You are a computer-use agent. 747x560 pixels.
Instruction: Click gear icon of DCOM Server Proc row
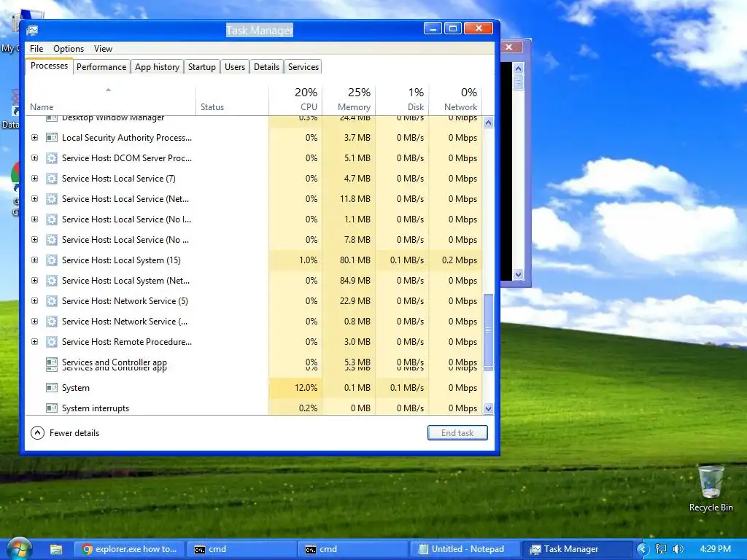(x=52, y=158)
